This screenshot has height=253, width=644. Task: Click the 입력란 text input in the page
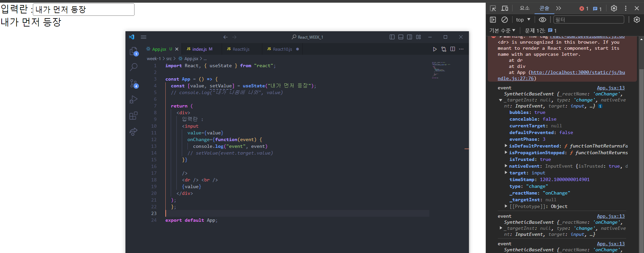[84, 9]
